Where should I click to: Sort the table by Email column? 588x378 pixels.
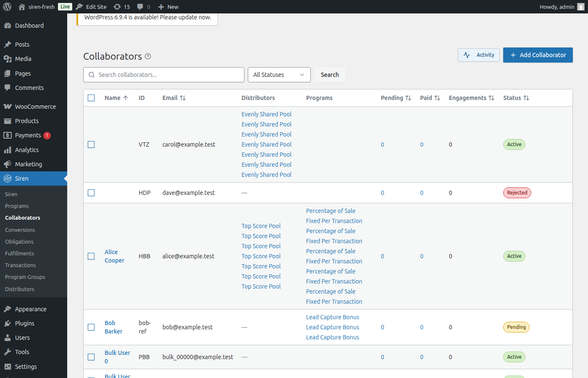click(x=174, y=98)
